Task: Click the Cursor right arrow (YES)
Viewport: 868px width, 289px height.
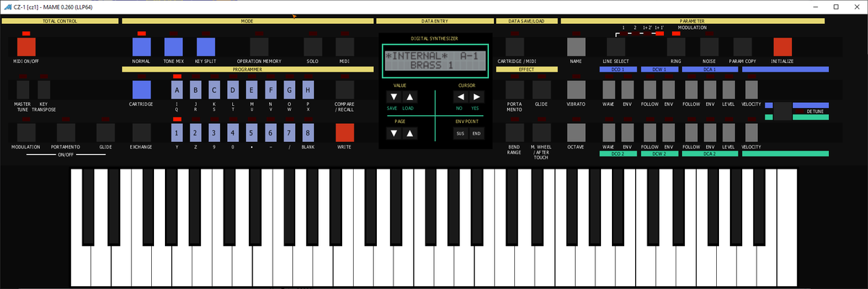Action: coord(477,96)
